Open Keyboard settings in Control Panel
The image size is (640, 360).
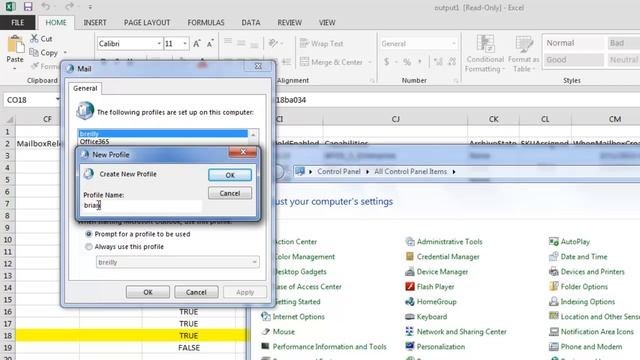(x=431, y=317)
